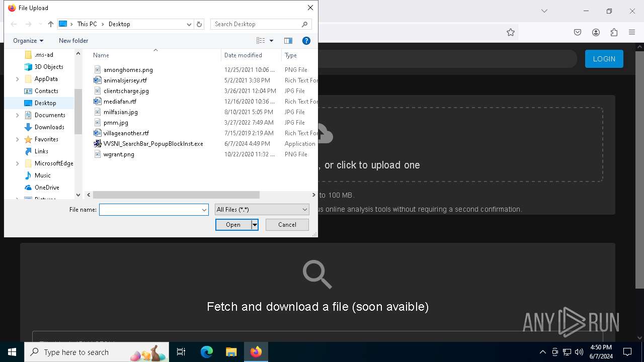This screenshot has height=362, width=644.
Task: Sort by Date modified column
Action: (243, 55)
